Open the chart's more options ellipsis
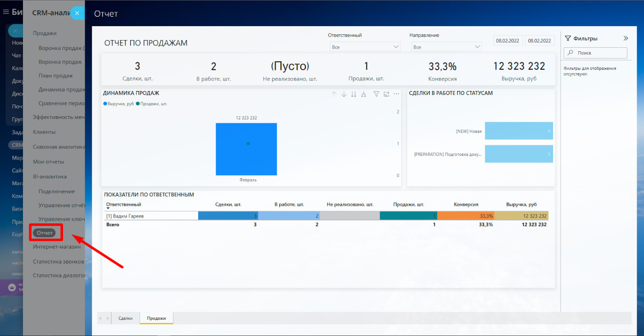 396,94
